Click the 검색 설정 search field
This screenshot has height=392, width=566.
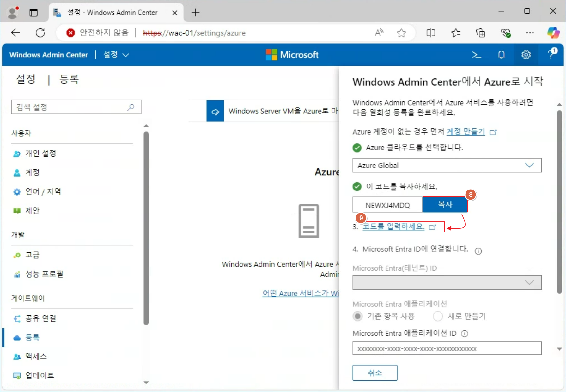[x=76, y=107]
